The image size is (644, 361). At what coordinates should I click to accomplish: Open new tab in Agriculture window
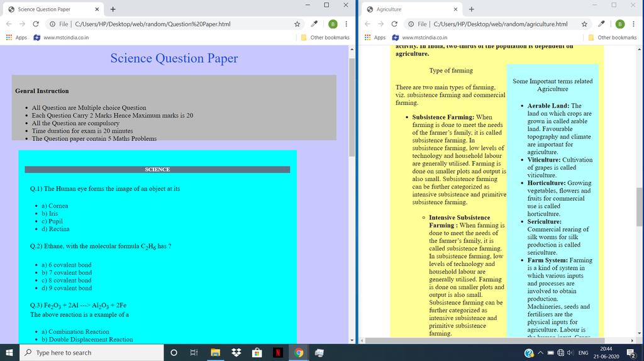[x=472, y=9]
